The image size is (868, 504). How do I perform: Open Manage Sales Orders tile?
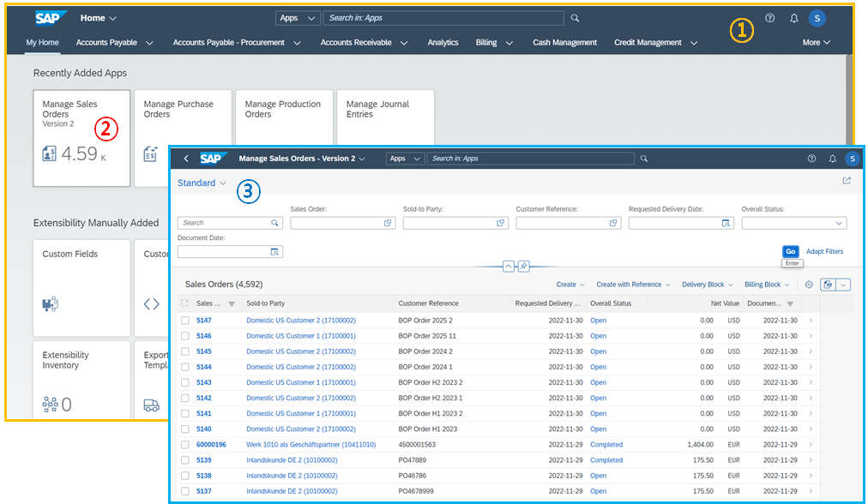[81, 138]
